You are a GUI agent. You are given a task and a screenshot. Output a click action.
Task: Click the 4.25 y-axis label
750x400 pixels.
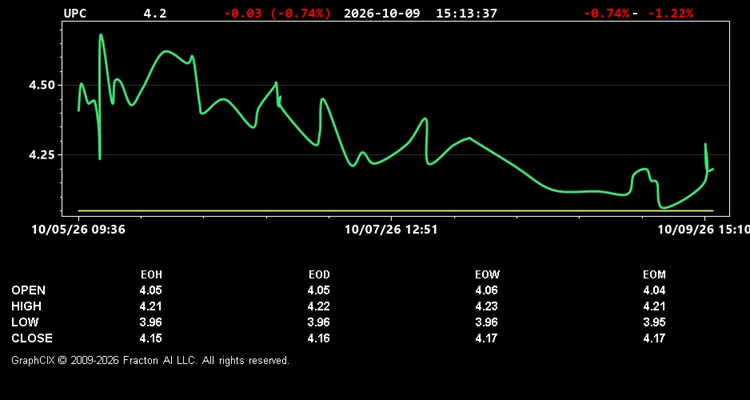click(x=42, y=155)
